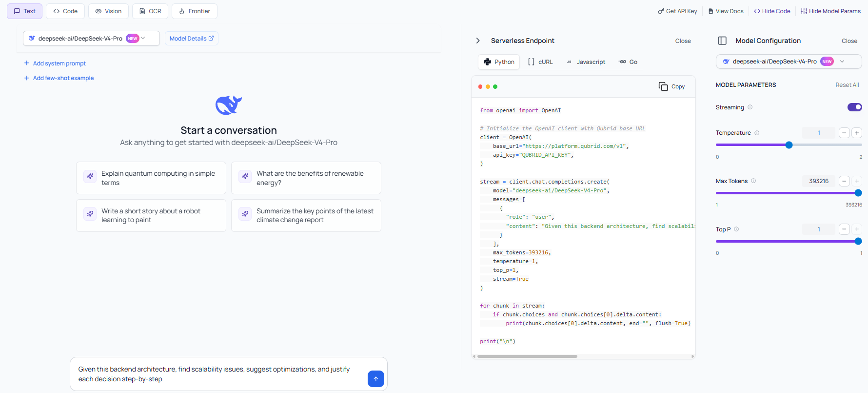The width and height of the screenshot is (868, 393).
Task: Click the Top P value field
Action: (819, 229)
